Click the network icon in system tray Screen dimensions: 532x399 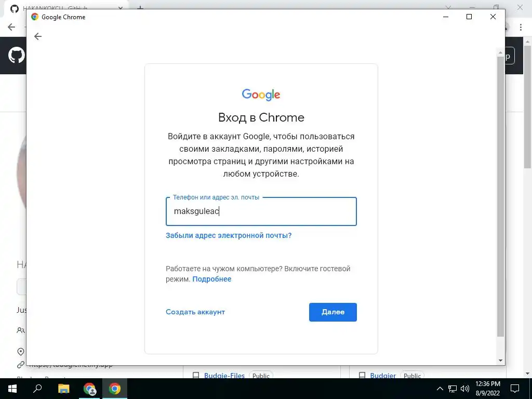coord(453,389)
